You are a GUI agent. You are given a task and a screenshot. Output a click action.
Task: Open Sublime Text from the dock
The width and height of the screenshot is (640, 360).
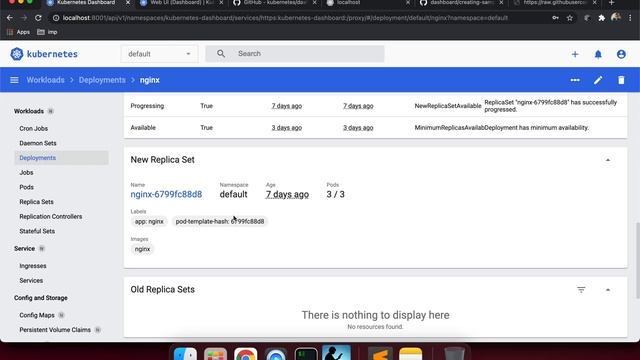pos(380,354)
